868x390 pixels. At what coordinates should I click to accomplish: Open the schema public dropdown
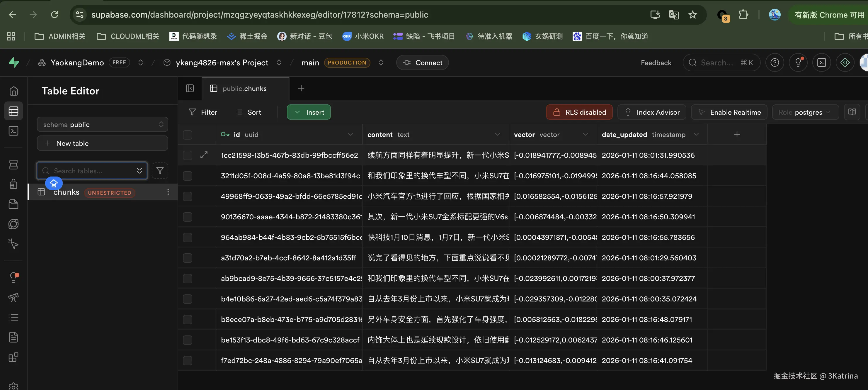(x=103, y=124)
